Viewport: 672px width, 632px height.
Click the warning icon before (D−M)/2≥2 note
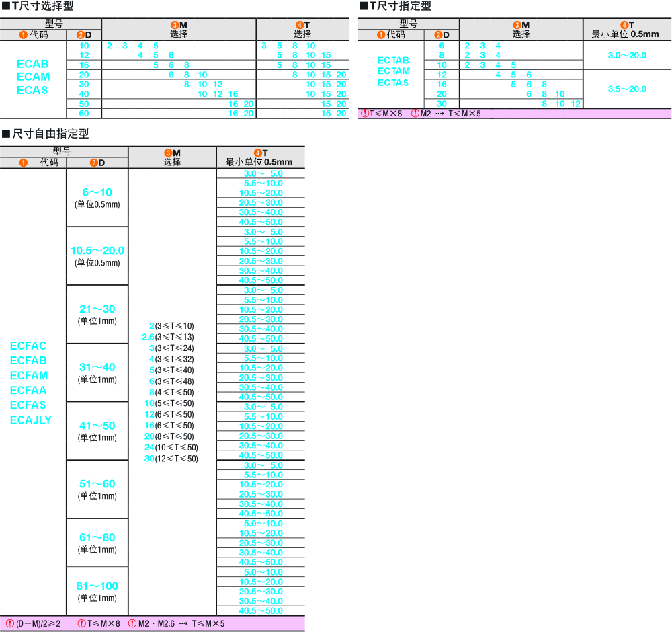tap(10, 623)
